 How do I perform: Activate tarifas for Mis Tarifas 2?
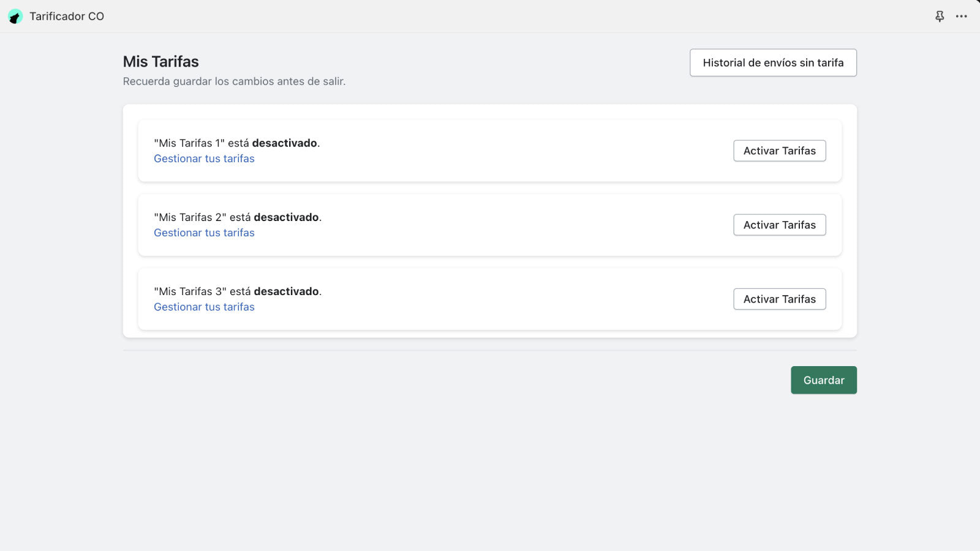(780, 225)
